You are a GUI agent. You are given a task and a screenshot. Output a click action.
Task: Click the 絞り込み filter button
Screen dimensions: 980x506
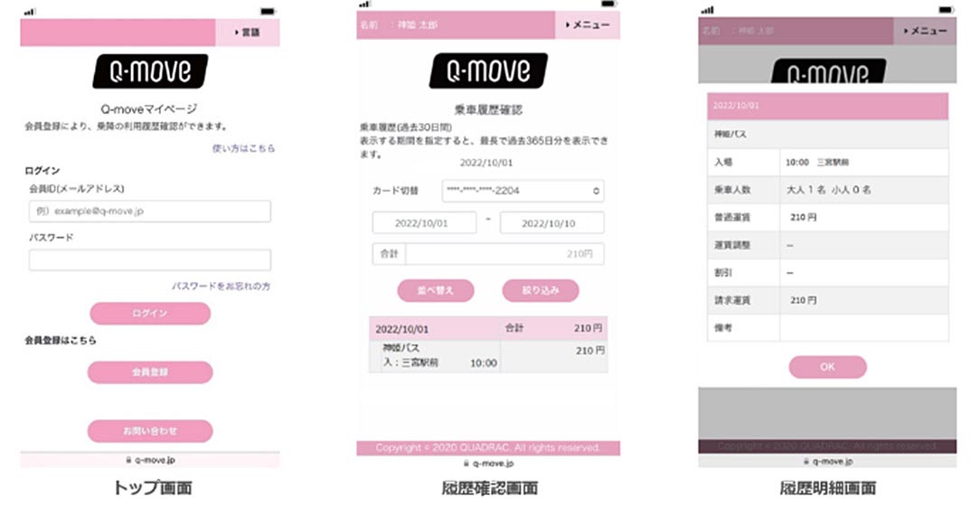pos(541,290)
